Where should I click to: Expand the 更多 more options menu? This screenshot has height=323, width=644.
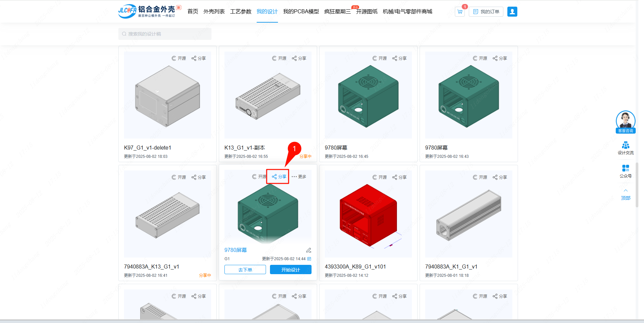click(299, 177)
